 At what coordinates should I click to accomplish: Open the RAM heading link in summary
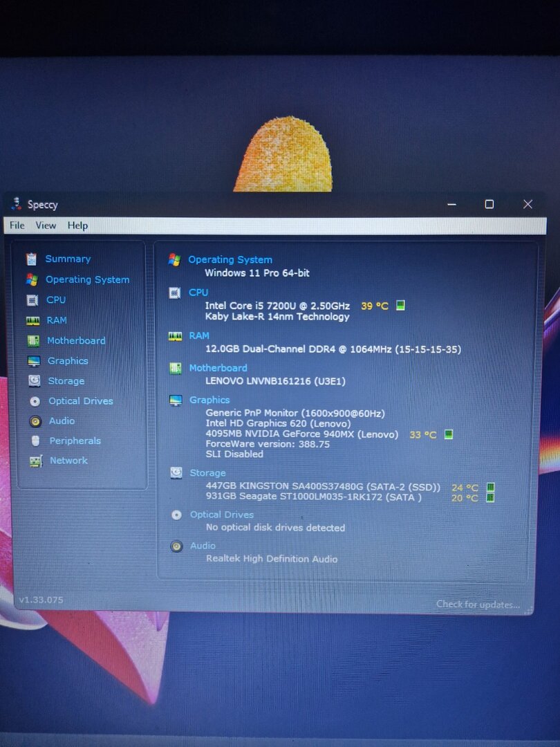tap(199, 336)
